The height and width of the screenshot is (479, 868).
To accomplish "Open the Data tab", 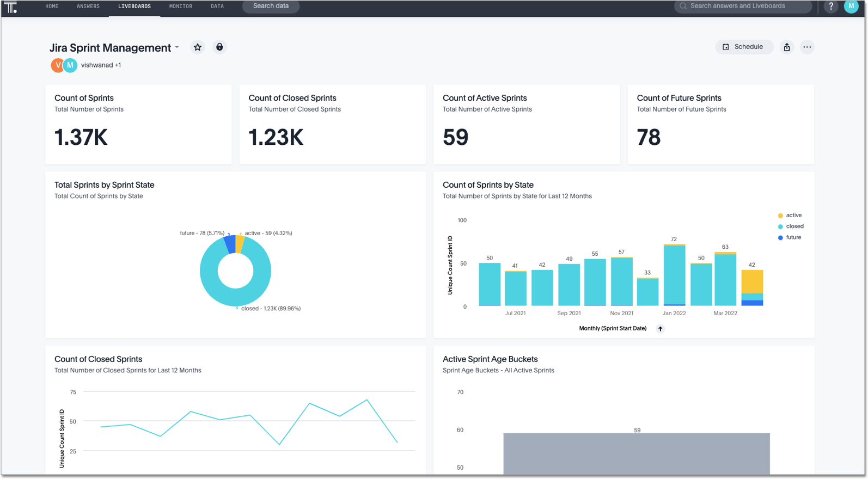I will click(x=217, y=7).
